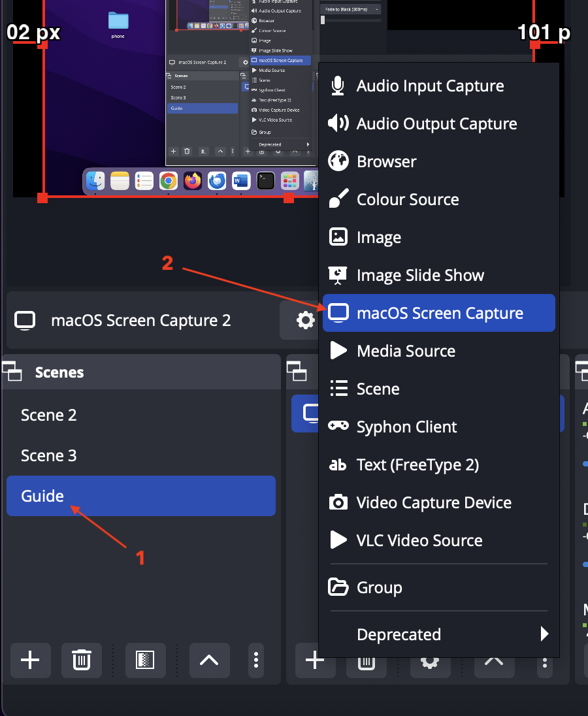
Task: Add a new scene with the plus button
Action: point(30,660)
